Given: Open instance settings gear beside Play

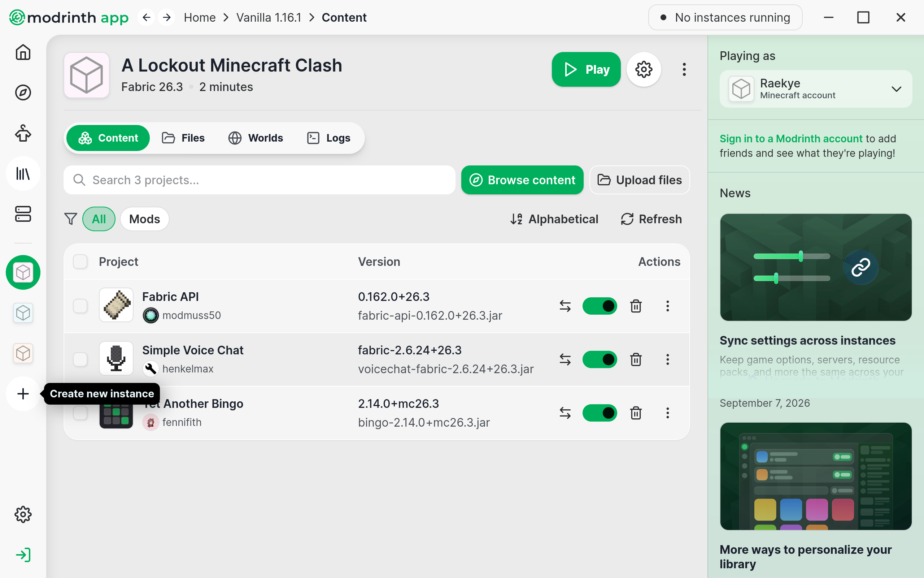Looking at the screenshot, I should (x=644, y=69).
